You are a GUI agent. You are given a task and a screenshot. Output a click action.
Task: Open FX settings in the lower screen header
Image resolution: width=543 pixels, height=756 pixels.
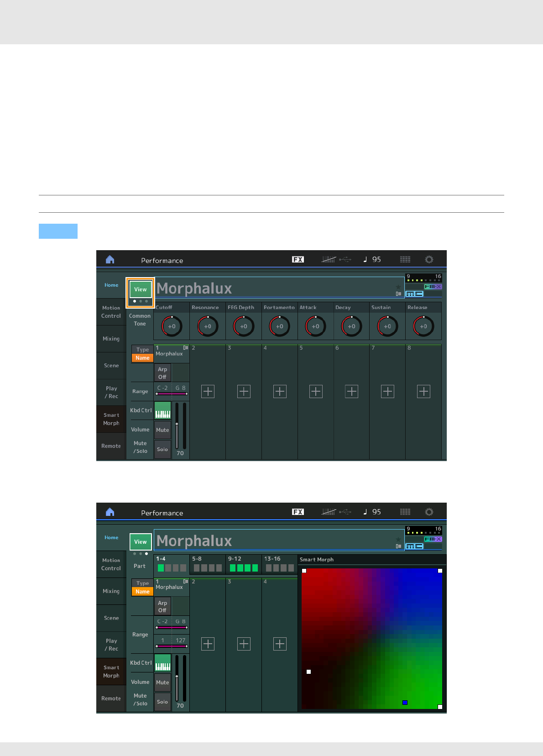(298, 512)
